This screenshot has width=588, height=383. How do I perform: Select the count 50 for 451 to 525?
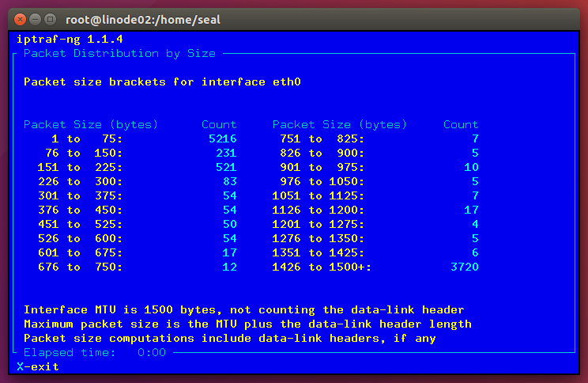[x=230, y=224]
